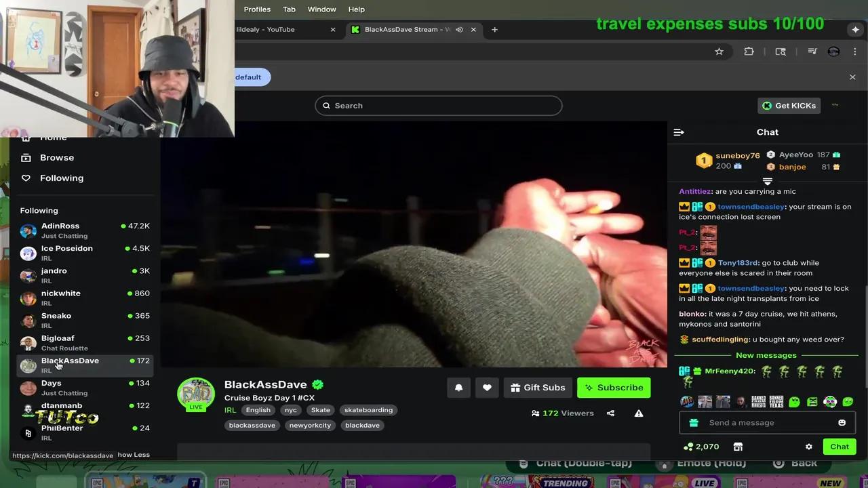Click the verified badge next to BlackAssDave
The image size is (868, 488).
[317, 384]
